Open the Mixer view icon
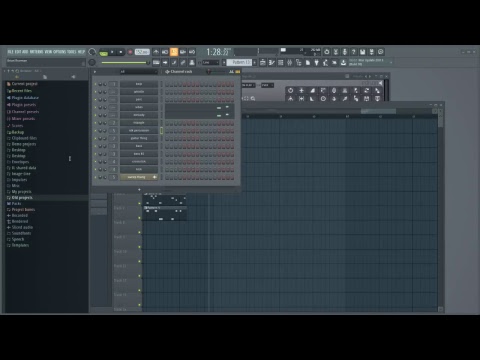The height and width of the screenshot is (360, 480). tap(290, 62)
